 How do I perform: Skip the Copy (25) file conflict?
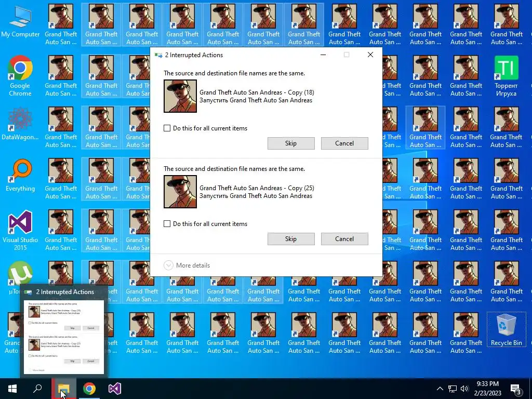[291, 239]
